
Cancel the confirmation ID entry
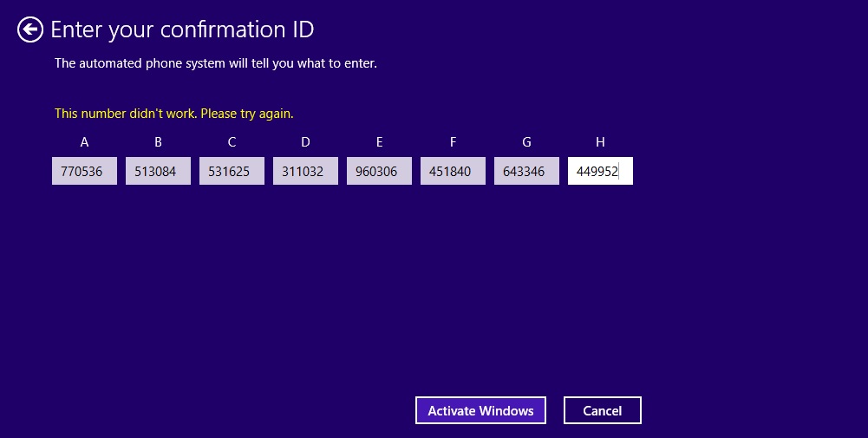click(x=603, y=410)
